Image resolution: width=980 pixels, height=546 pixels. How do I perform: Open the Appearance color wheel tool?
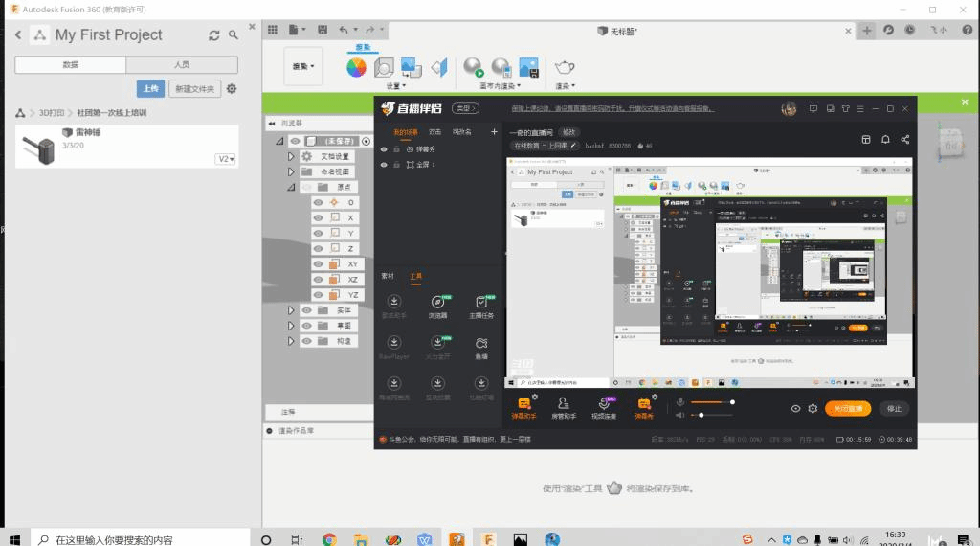[x=356, y=67]
